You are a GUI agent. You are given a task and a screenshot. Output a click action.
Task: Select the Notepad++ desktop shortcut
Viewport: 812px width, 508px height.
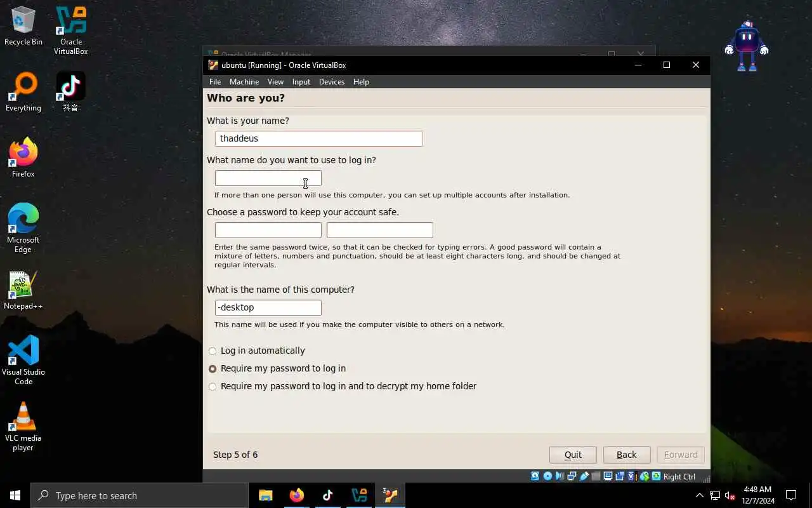click(x=23, y=290)
